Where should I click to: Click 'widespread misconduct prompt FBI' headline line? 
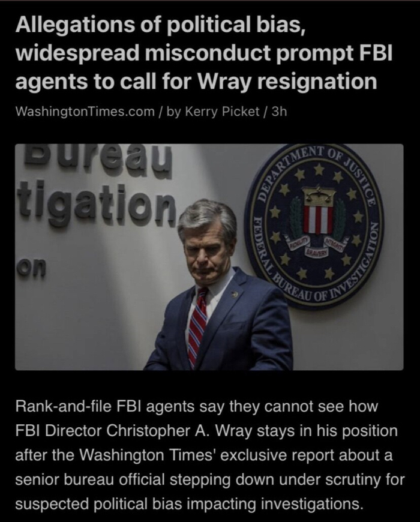203,53
